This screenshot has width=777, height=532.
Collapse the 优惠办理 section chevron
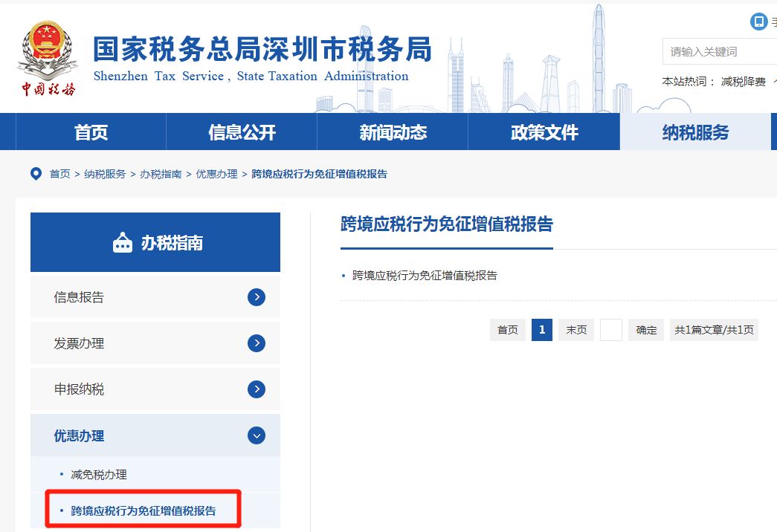[x=256, y=435]
